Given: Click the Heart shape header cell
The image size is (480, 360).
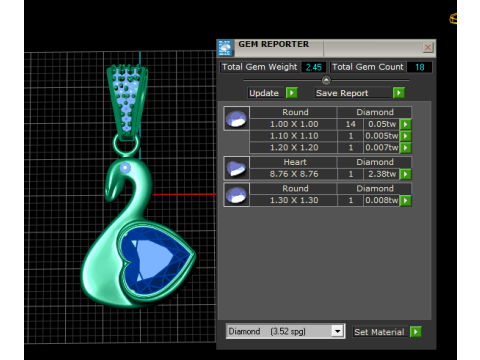Looking at the screenshot, I should point(294,162).
